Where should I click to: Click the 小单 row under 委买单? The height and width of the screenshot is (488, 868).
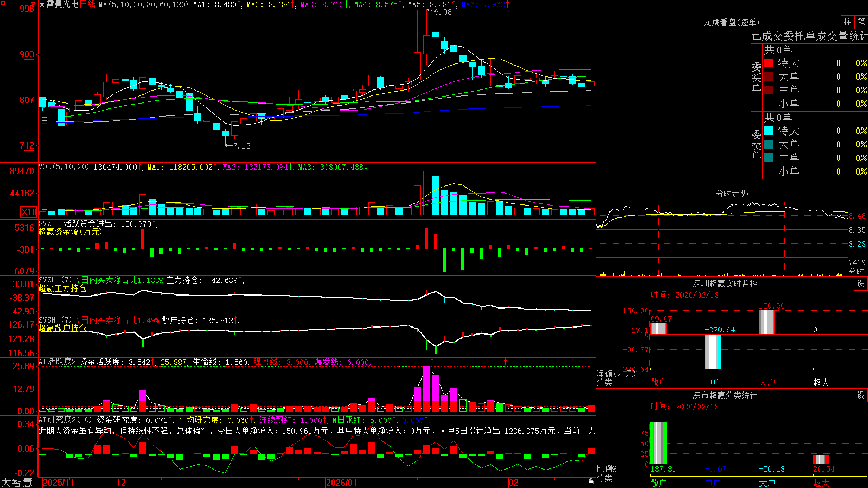(816, 104)
